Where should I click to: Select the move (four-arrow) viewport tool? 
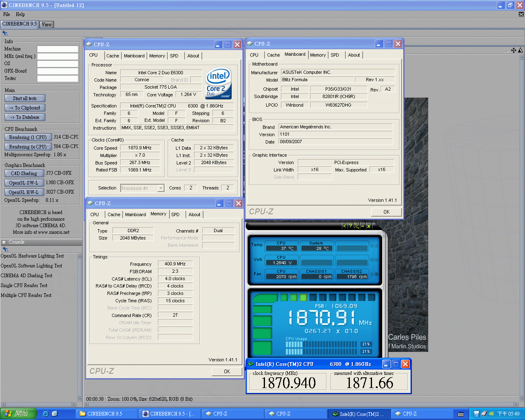point(514,50)
